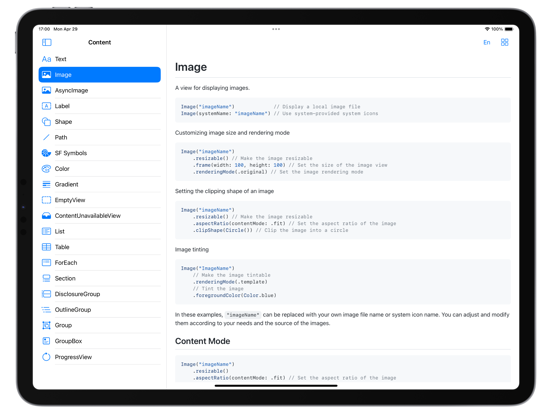This screenshot has width=552, height=414.
Task: Click the Wi-Fi icon in status bar
Action: click(x=487, y=29)
